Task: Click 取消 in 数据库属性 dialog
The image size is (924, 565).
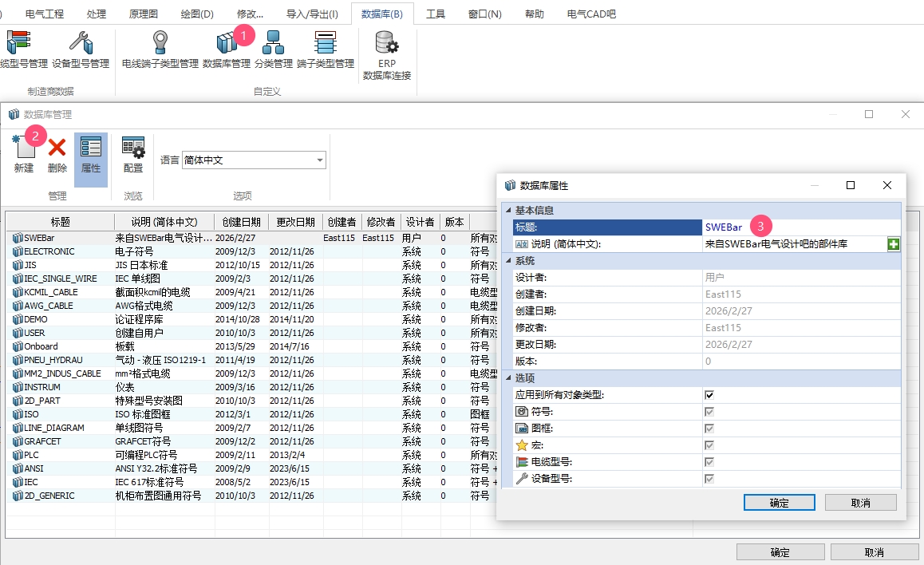Action: (x=860, y=503)
